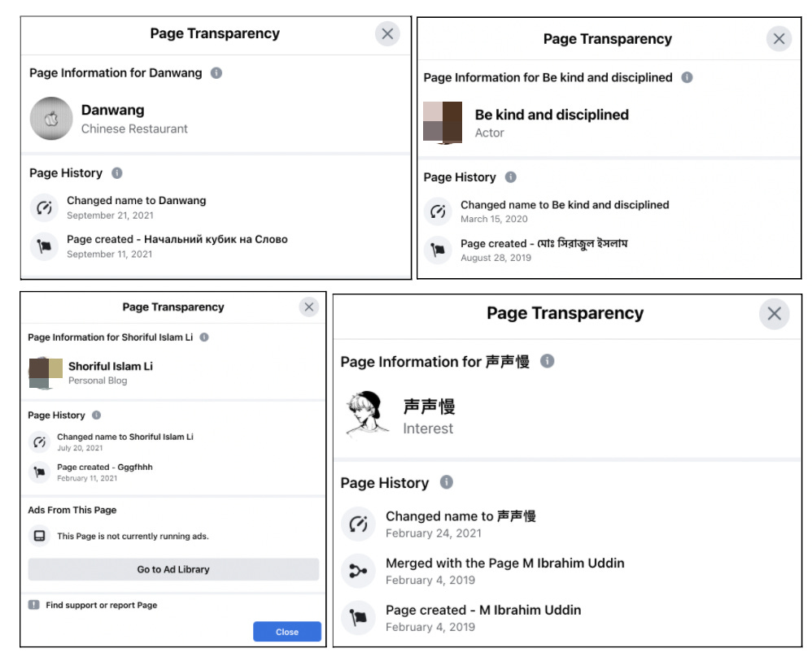
Task: Click flag icon for August 28, 2019 page created
Action: click(438, 250)
